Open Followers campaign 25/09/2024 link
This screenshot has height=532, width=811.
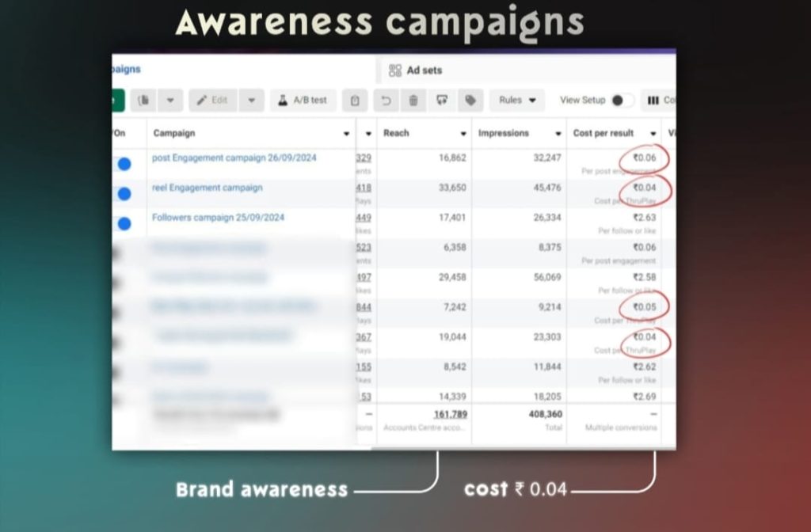[219, 218]
